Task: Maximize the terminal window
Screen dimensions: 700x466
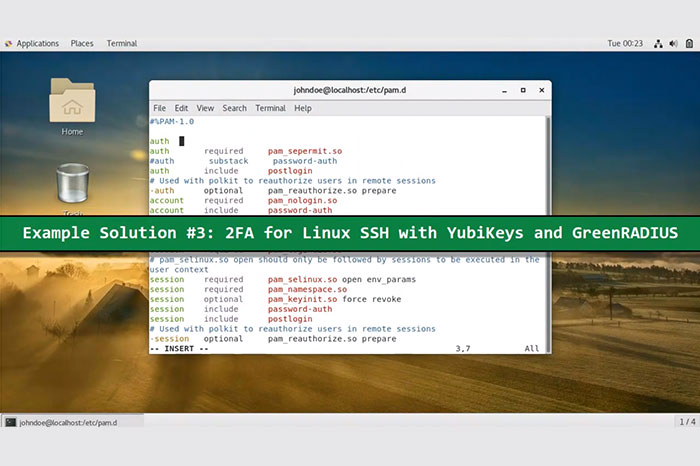Action: pyautogui.click(x=523, y=90)
